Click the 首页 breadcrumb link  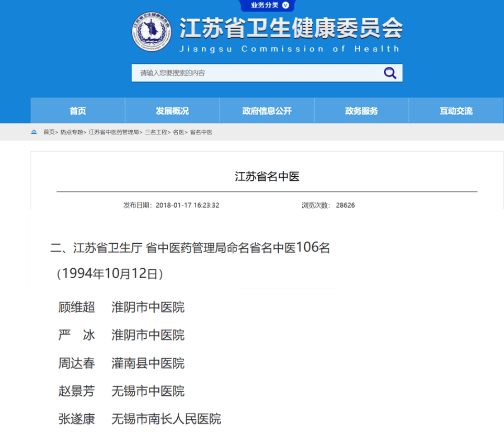49,132
